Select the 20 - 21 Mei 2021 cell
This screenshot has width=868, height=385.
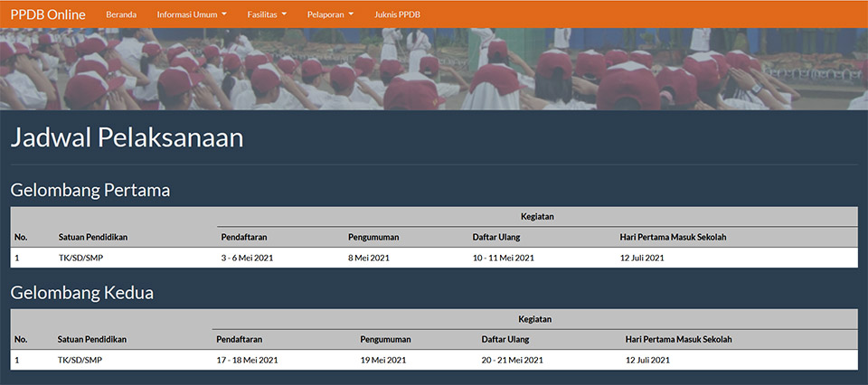tap(512, 361)
